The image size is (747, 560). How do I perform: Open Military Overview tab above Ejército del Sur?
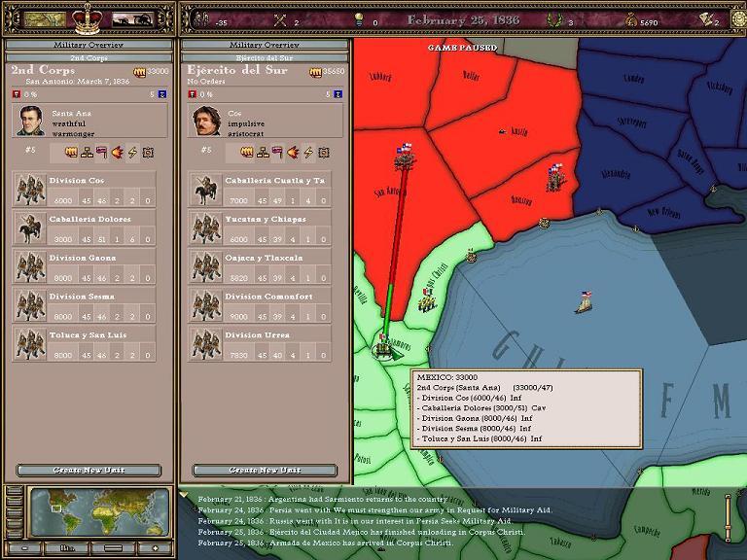pos(265,45)
